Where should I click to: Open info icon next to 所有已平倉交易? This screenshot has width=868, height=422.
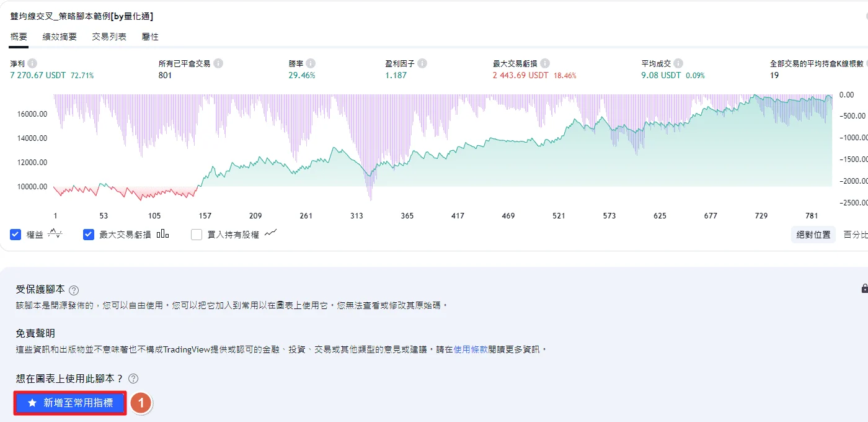pos(218,63)
